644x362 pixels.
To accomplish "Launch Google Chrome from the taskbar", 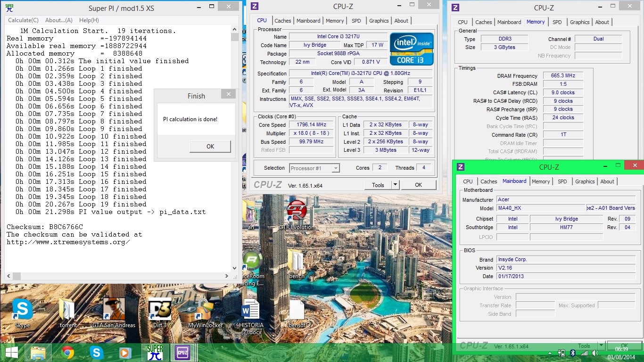I will coord(68,353).
